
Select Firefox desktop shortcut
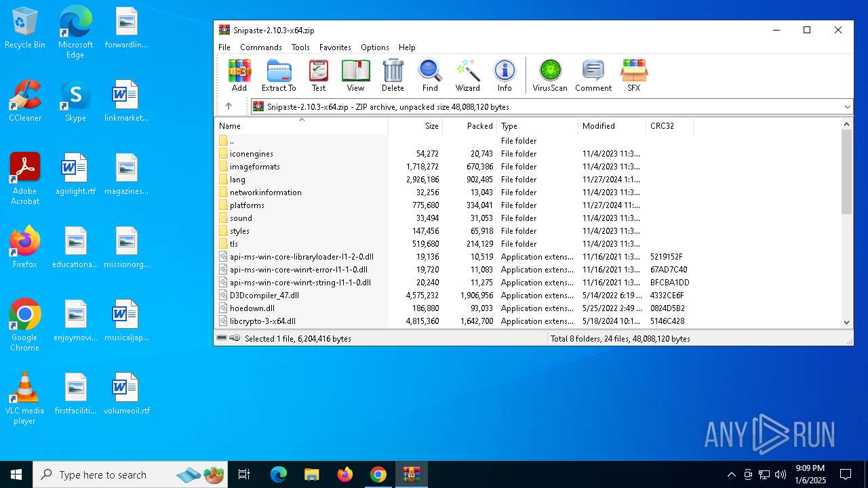pos(25,247)
